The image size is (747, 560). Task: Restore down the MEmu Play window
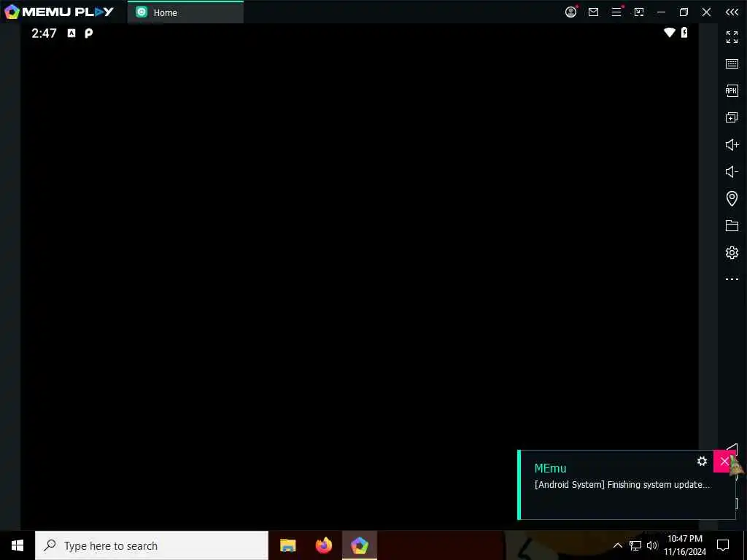coord(684,12)
